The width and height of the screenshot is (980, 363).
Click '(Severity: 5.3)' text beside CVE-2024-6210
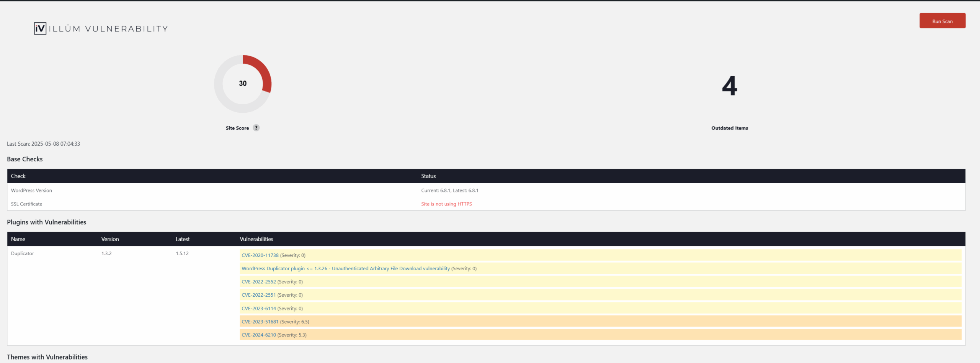pyautogui.click(x=292, y=335)
